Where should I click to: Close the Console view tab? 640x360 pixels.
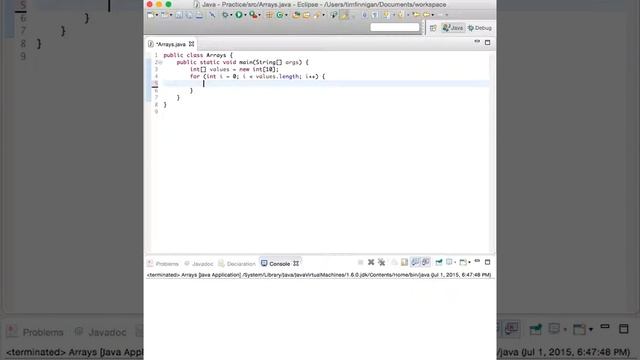coord(296,264)
